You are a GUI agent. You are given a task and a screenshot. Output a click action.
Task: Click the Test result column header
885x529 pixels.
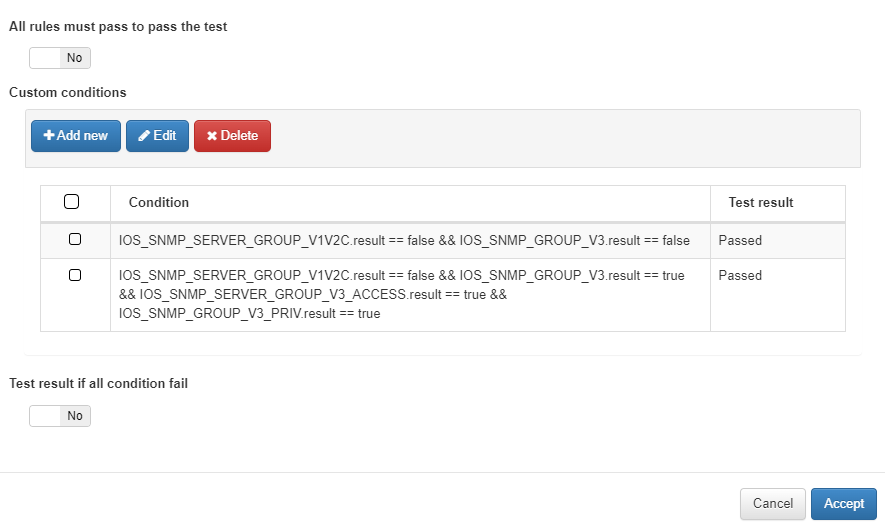click(x=760, y=202)
